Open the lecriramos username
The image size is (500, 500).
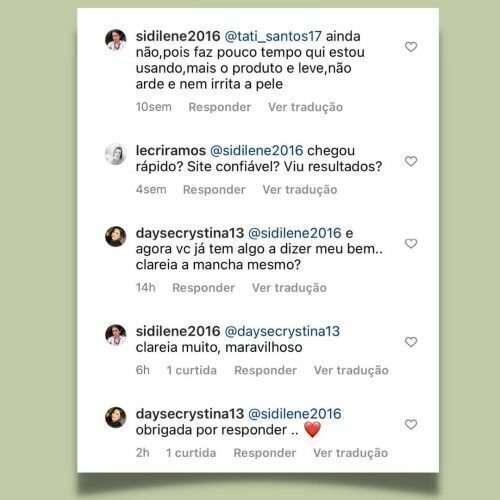click(x=171, y=151)
